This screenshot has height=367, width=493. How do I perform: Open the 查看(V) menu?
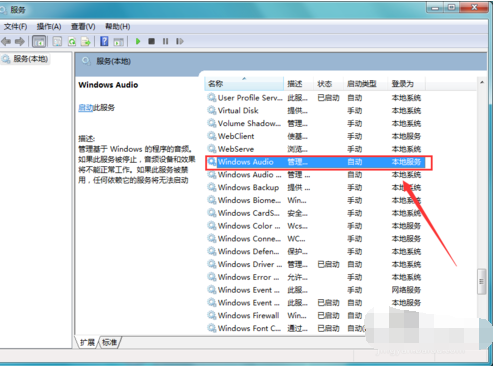coord(83,26)
